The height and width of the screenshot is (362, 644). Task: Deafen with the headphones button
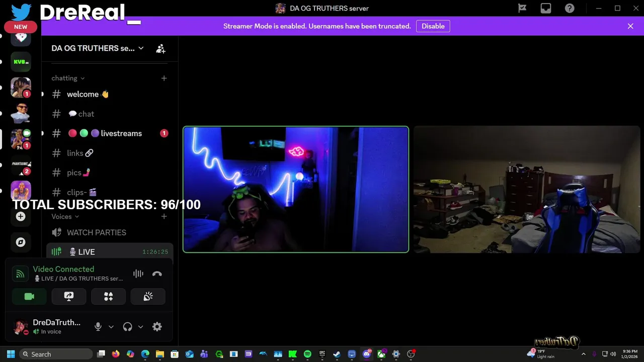pos(127,327)
